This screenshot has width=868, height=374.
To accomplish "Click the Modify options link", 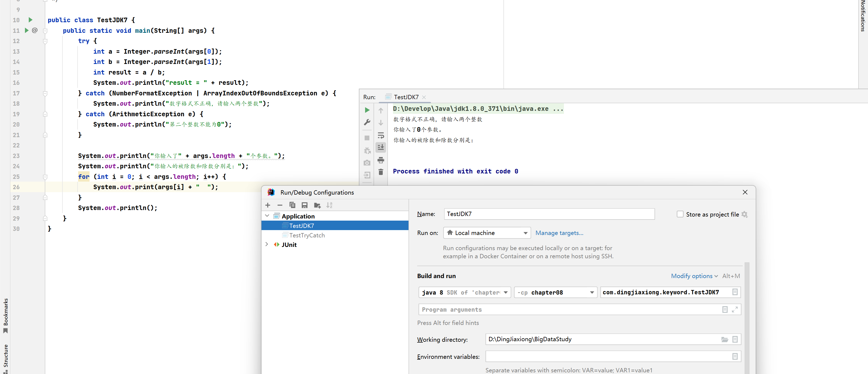I will 692,276.
